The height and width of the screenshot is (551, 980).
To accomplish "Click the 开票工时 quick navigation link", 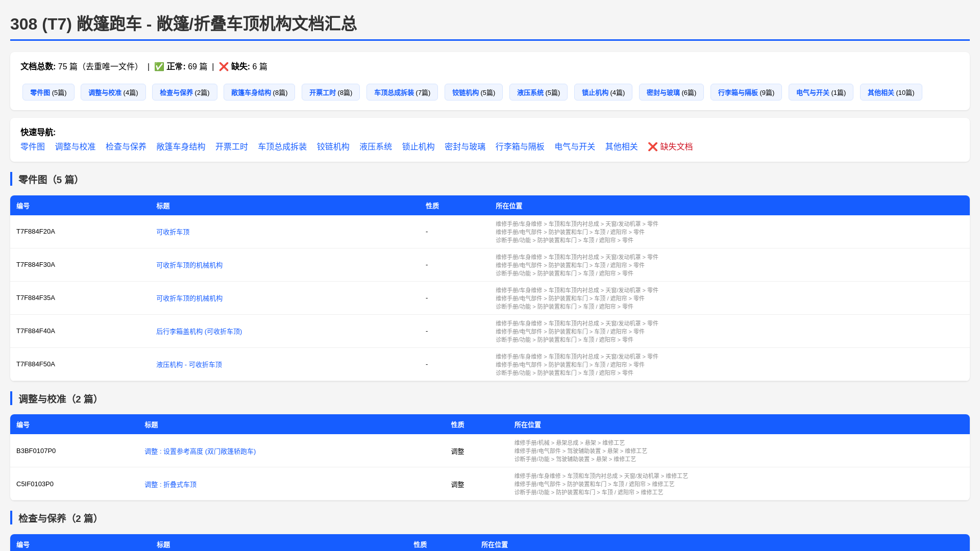I will pos(232,147).
